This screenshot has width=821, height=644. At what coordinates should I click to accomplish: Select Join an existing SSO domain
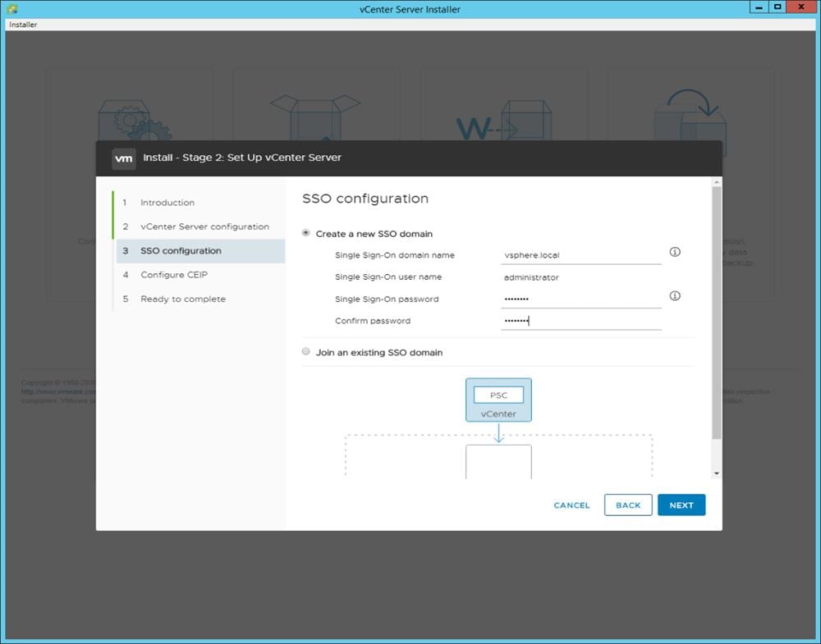[x=305, y=352]
